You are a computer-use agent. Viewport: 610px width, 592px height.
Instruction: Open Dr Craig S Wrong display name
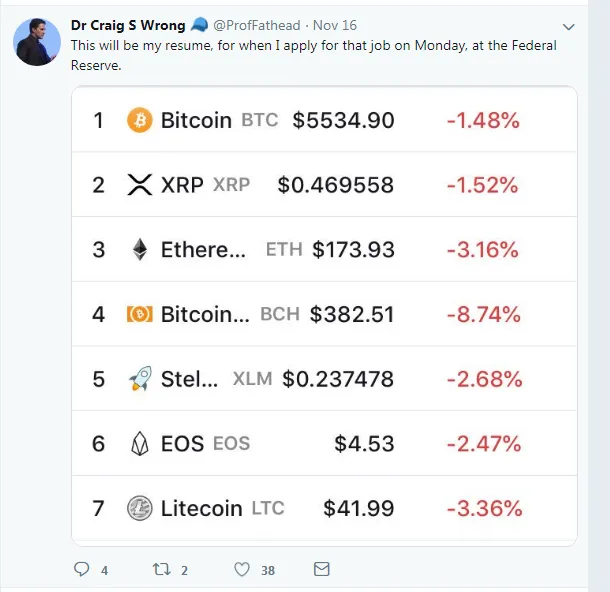pos(128,25)
